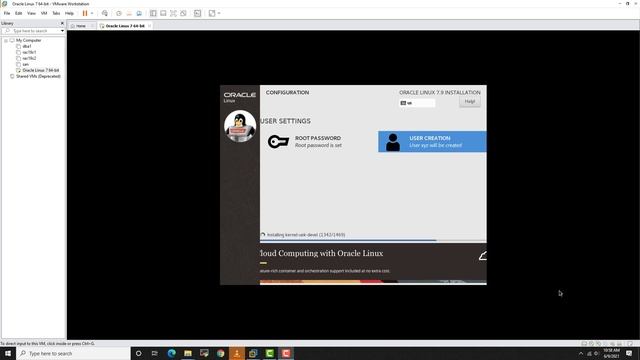Open the Library search options dropdown arrow

[62, 31]
